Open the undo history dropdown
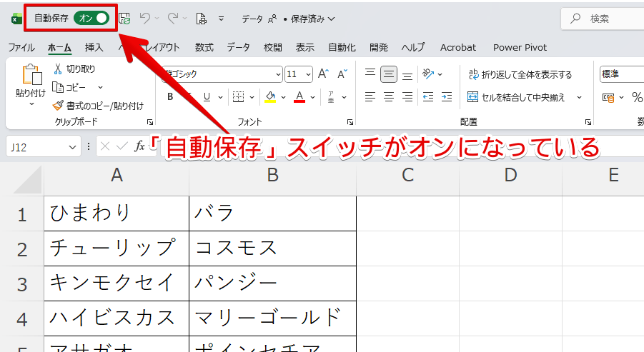Viewport: 644px width, 352px height. [157, 19]
